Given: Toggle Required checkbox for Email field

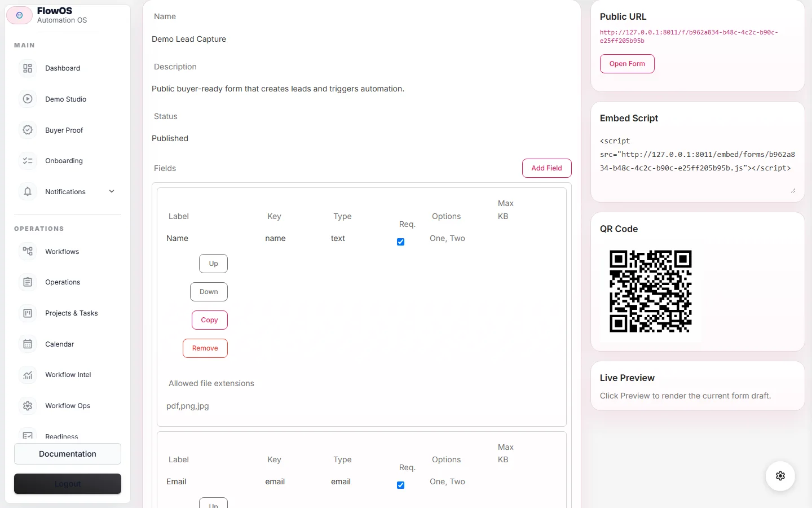Looking at the screenshot, I should pyautogui.click(x=400, y=485).
